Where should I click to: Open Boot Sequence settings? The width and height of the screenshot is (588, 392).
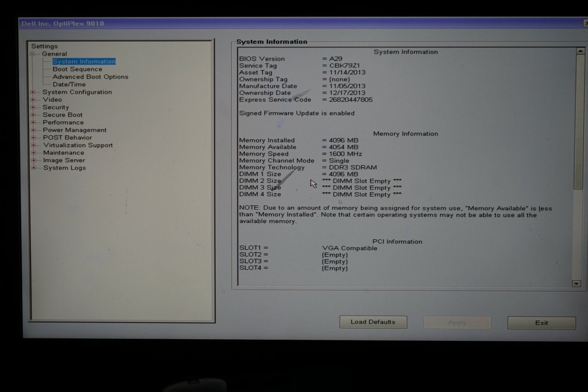click(x=77, y=69)
